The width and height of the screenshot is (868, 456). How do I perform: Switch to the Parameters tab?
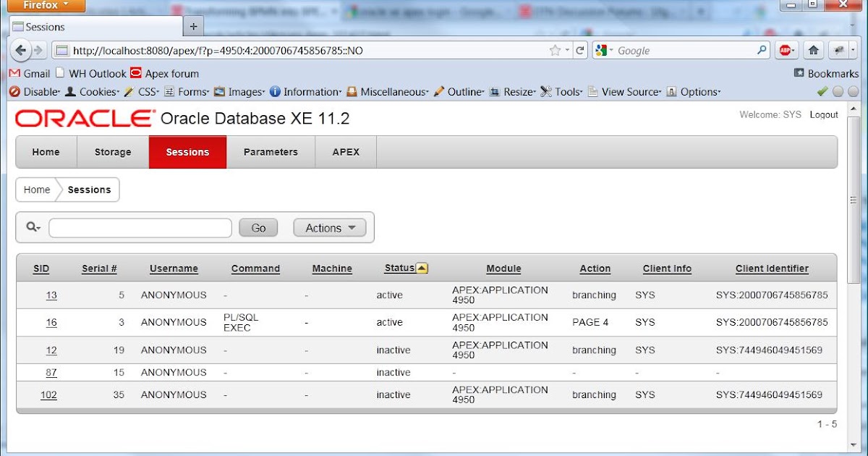point(271,152)
